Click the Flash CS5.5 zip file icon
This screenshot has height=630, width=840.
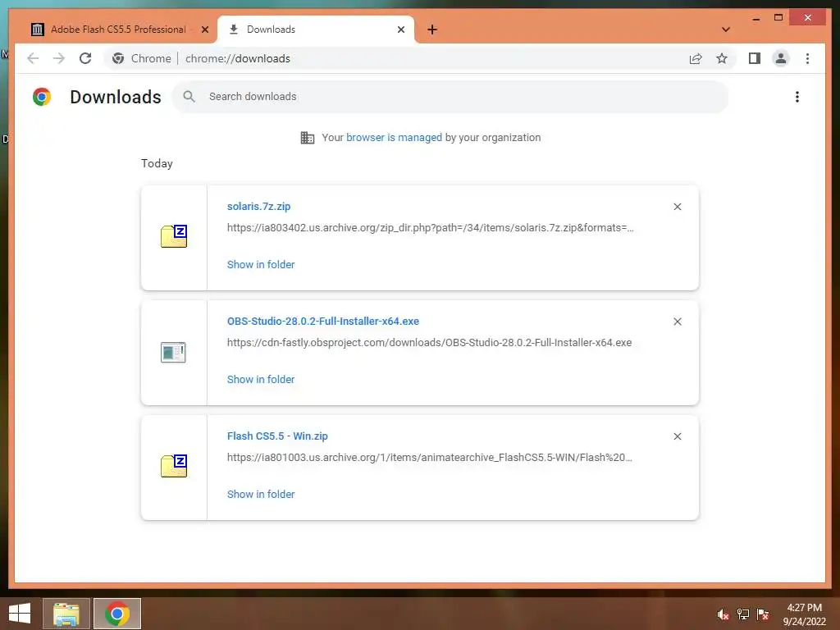pos(174,466)
